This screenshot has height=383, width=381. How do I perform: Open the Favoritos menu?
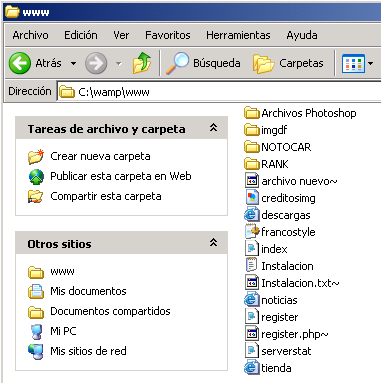coord(168,35)
